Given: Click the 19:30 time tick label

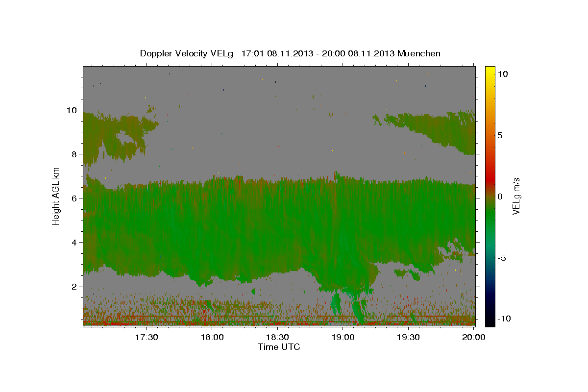Looking at the screenshot, I should 409,337.
